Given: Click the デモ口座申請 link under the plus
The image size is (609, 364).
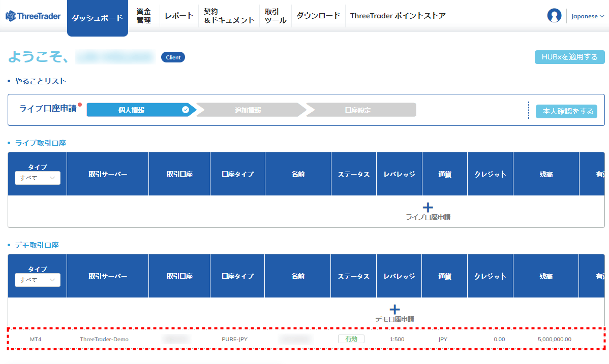Looking at the screenshot, I should point(394,319).
